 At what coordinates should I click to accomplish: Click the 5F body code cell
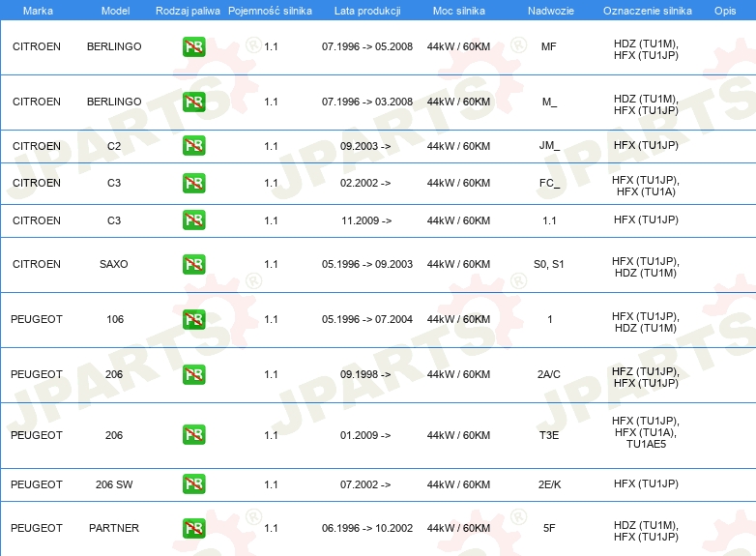coord(549,528)
